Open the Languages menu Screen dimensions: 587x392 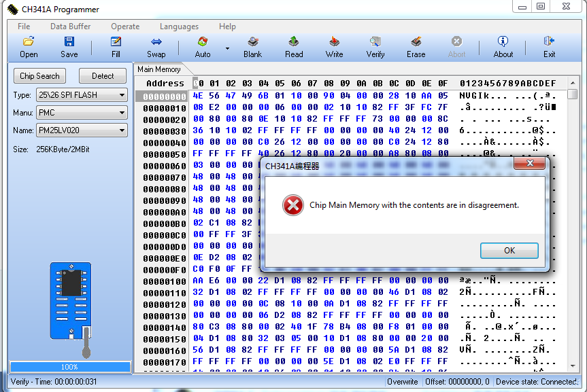click(x=179, y=26)
